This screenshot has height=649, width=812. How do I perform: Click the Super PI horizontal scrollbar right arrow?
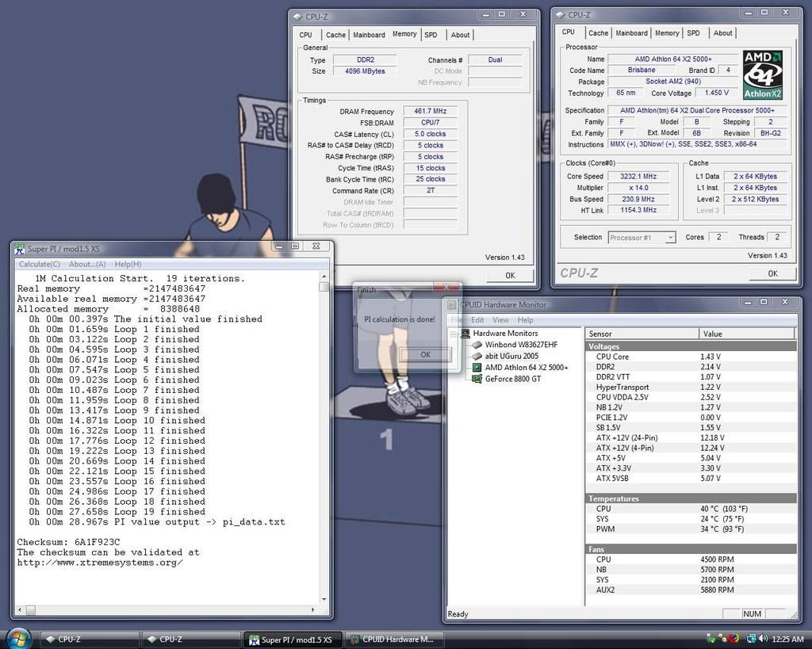click(313, 610)
